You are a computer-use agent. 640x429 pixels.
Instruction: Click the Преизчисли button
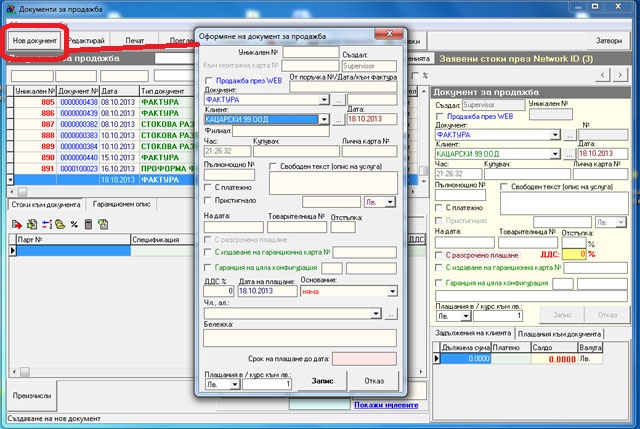(32, 396)
